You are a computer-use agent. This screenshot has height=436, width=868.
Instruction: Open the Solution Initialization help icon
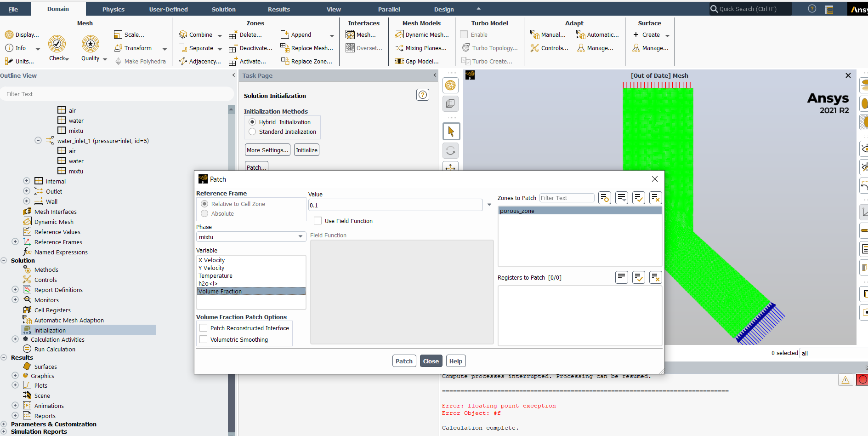tap(423, 95)
